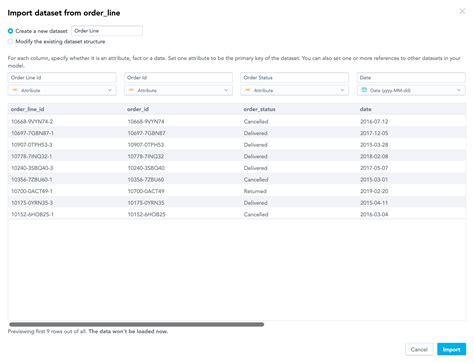The width and height of the screenshot is (474, 363).
Task: Click the date cell 2016-03-04
Action: point(374,214)
